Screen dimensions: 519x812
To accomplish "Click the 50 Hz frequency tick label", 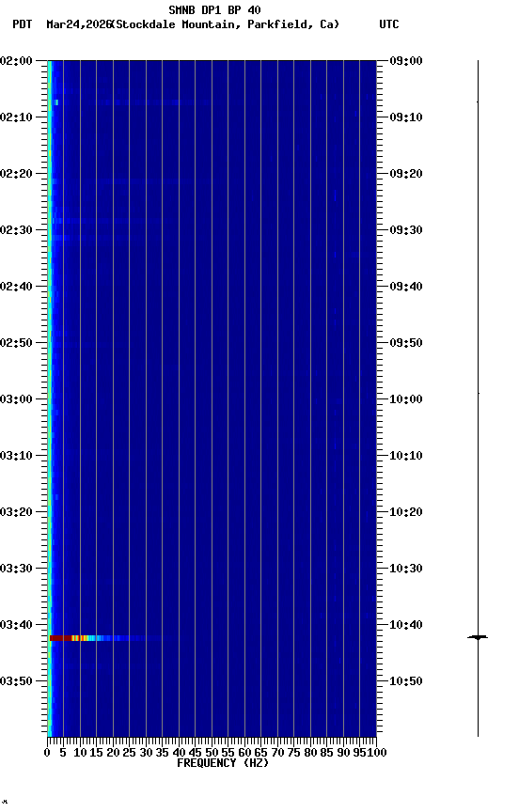I will (x=212, y=753).
